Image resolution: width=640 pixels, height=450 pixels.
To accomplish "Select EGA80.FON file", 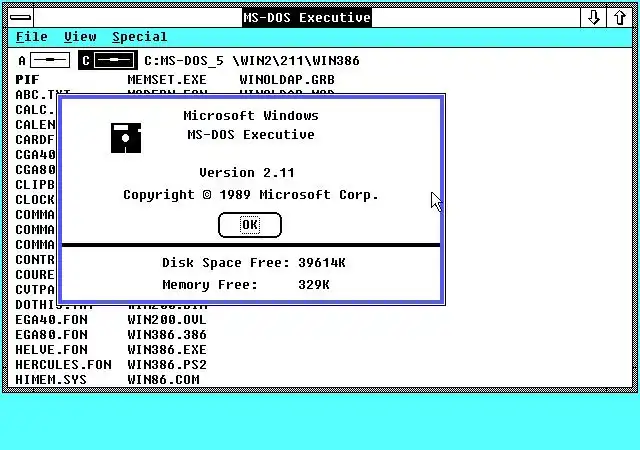I will coord(51,335).
